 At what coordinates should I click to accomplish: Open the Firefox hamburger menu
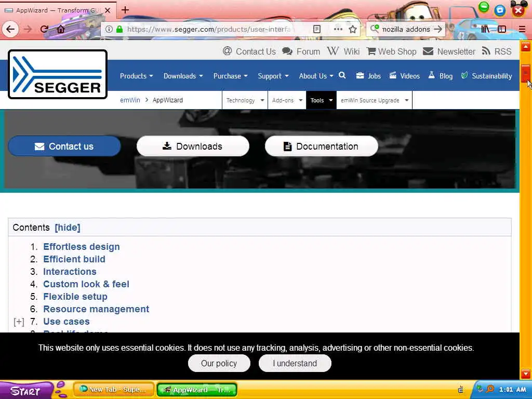pos(522,29)
